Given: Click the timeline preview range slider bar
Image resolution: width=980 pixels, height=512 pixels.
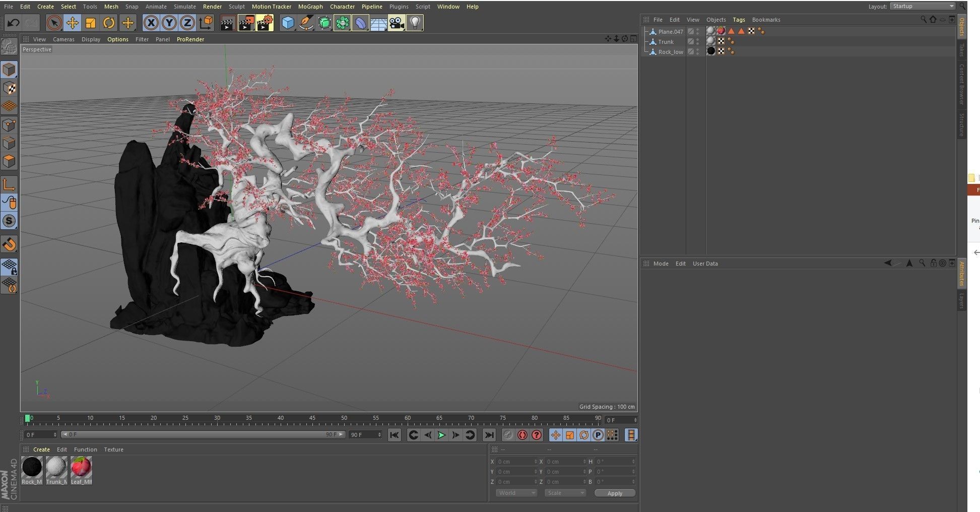Looking at the screenshot, I should coord(203,434).
